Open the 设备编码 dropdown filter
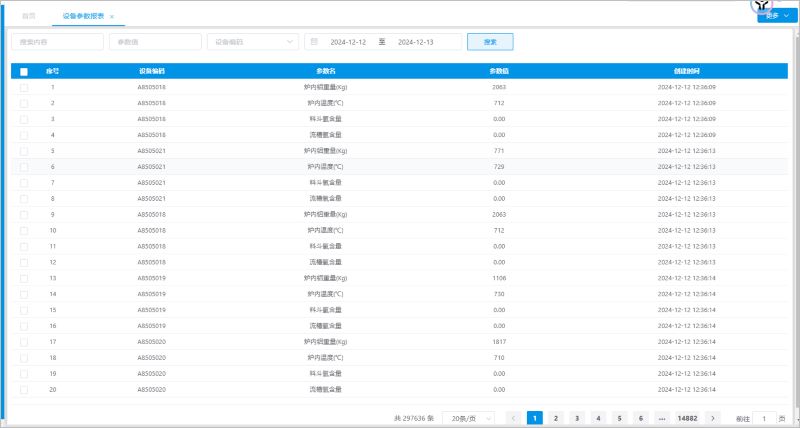Image resolution: width=800 pixels, height=428 pixels. click(253, 42)
